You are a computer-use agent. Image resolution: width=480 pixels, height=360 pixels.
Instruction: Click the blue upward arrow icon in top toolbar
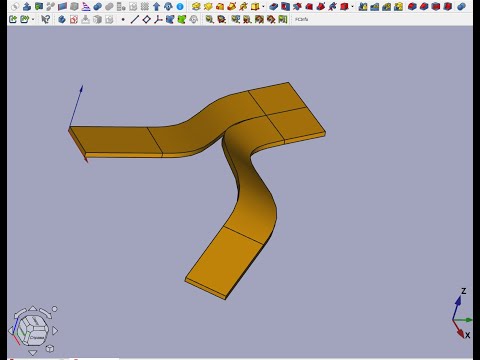coord(156,6)
